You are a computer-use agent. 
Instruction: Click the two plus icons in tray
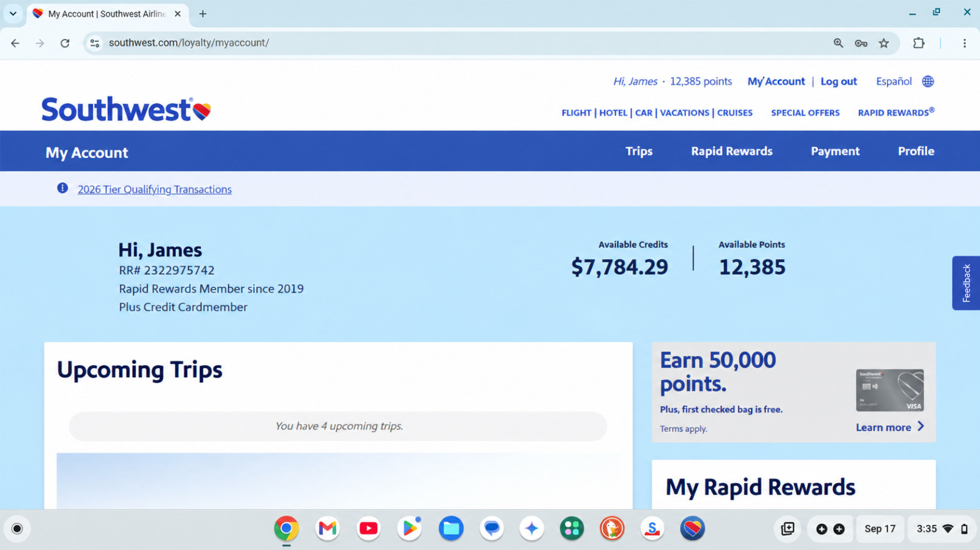pyautogui.click(x=831, y=529)
